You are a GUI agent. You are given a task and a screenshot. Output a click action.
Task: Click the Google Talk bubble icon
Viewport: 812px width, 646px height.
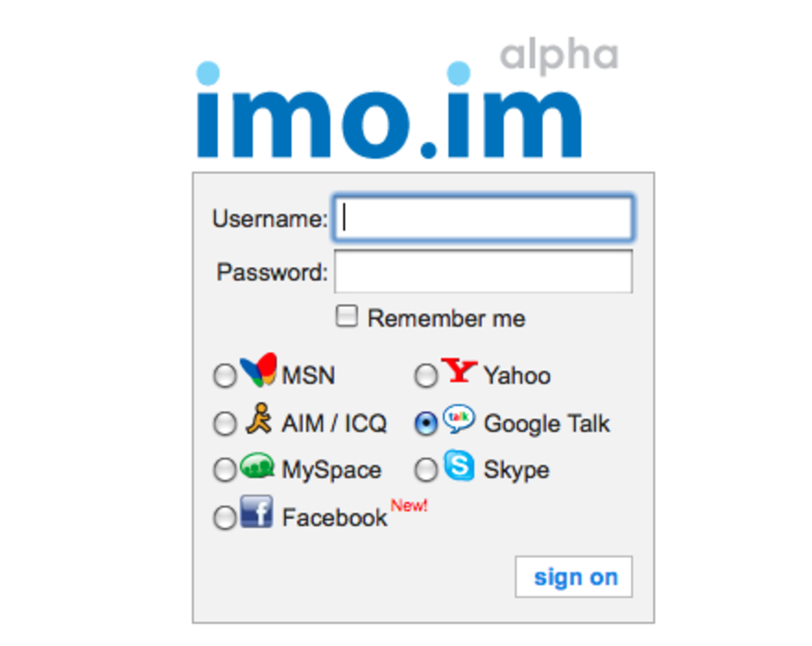[458, 419]
